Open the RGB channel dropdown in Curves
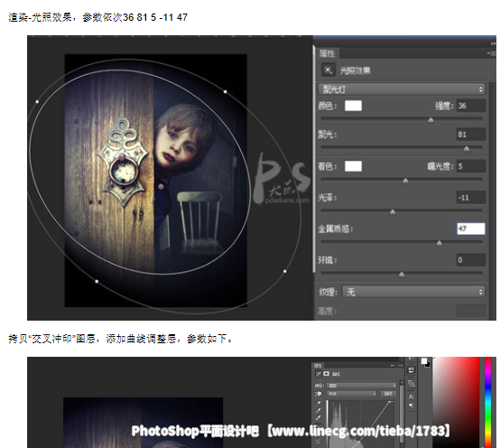The width and height of the screenshot is (500, 448). (x=352, y=394)
